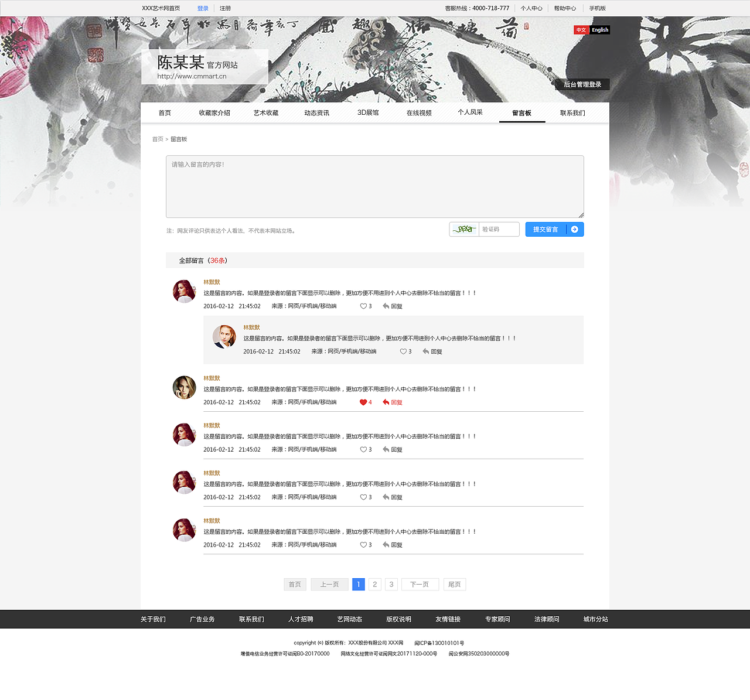Click http://www.cmmart.cn site URL
This screenshot has height=700, width=750.
coord(192,76)
